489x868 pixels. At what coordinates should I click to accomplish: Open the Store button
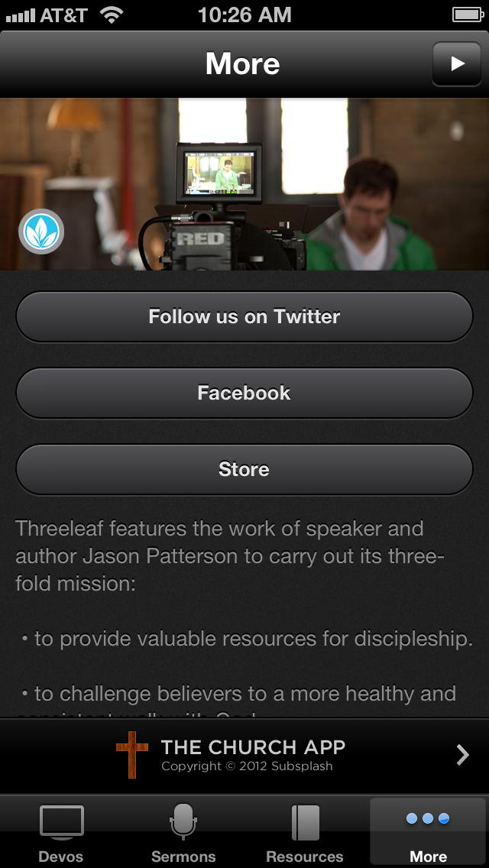244,469
